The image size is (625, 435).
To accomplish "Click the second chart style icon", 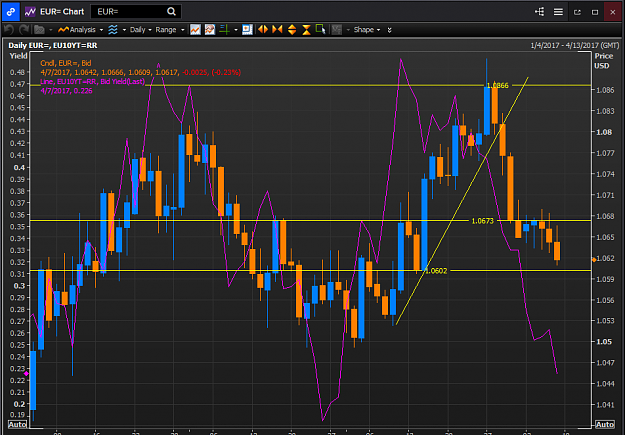I will click(210, 30).
